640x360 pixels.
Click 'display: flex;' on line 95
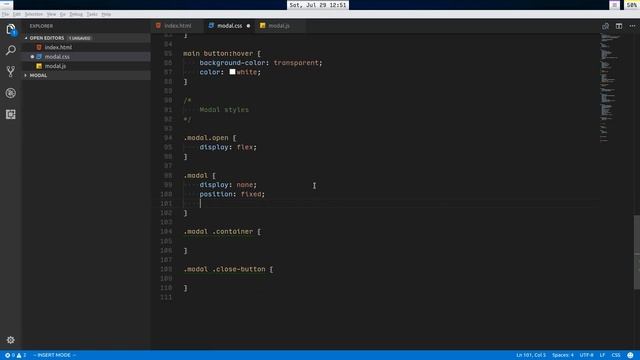(228, 147)
